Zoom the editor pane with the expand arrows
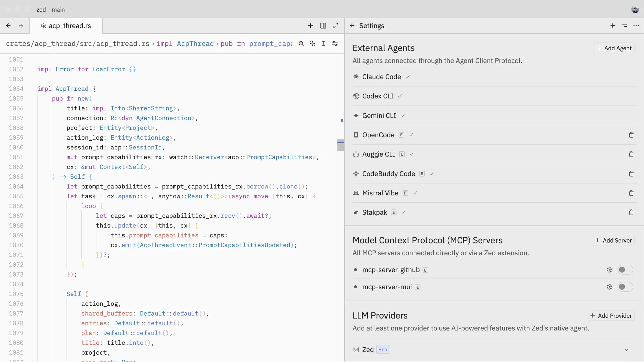Image resolution: width=644 pixels, height=362 pixels. pos(336,26)
